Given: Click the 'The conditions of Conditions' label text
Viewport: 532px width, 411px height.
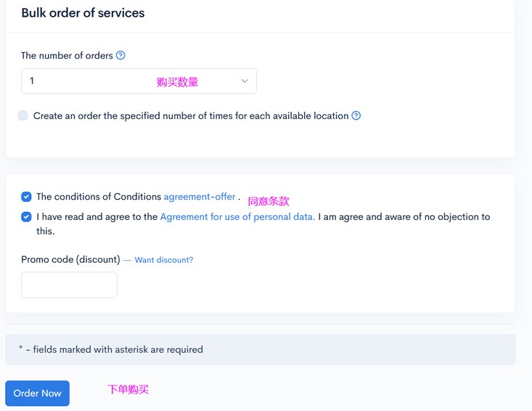Looking at the screenshot, I should pos(99,197).
